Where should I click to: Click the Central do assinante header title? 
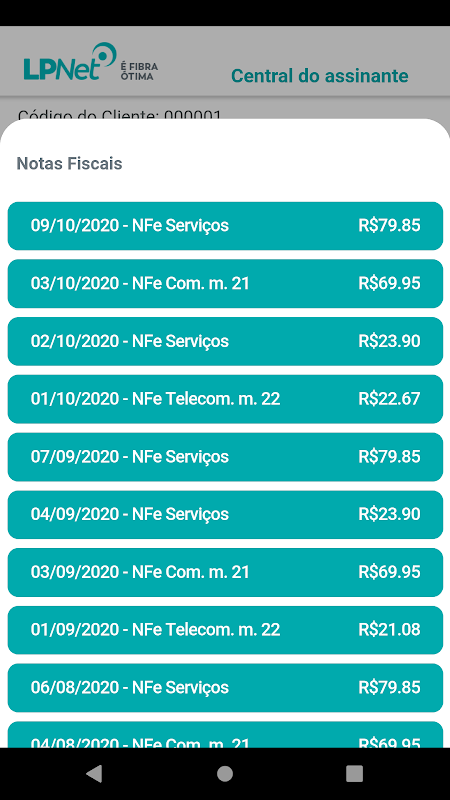pos(319,76)
